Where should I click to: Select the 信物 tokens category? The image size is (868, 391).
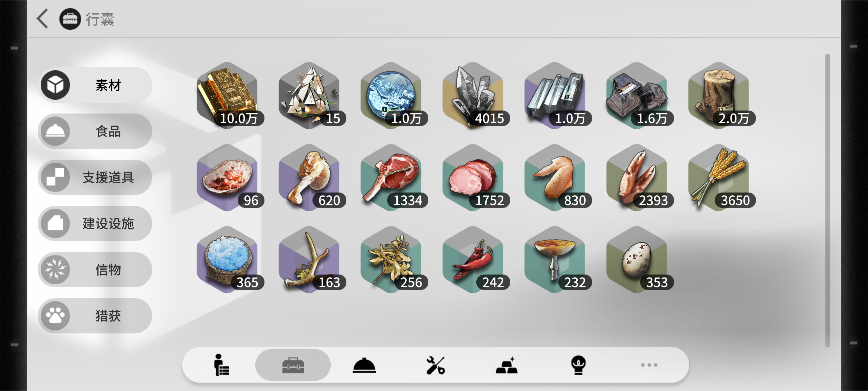[x=95, y=270]
